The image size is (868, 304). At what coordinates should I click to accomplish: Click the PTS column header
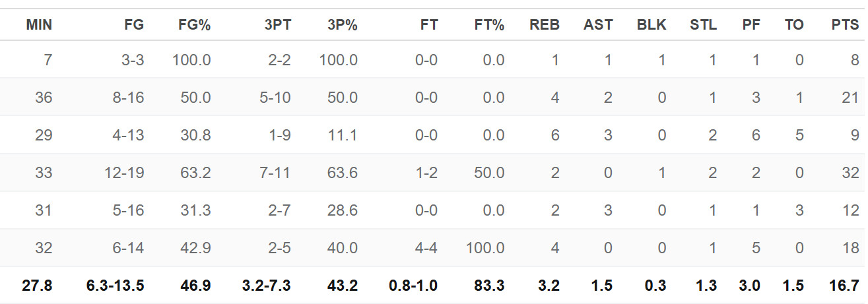845,25
